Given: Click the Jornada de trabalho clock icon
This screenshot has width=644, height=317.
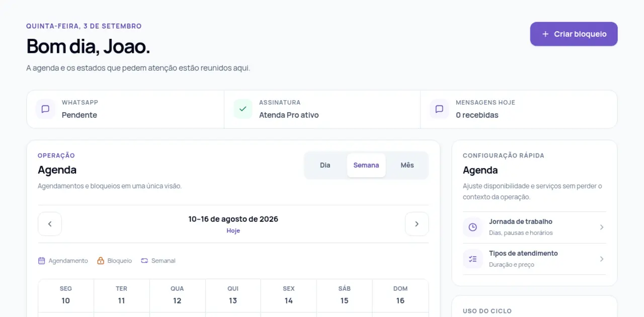Looking at the screenshot, I should [x=472, y=227].
